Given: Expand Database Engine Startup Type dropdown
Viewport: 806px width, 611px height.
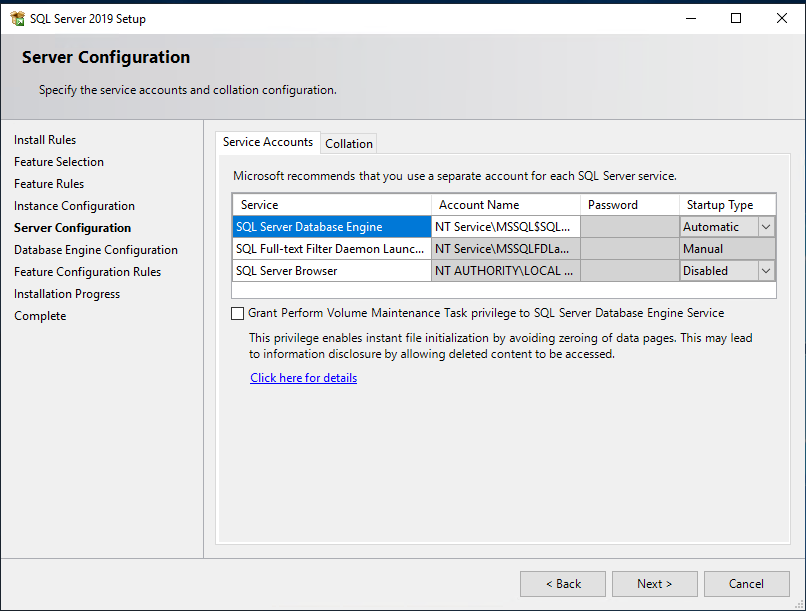Looking at the screenshot, I should click(x=766, y=227).
